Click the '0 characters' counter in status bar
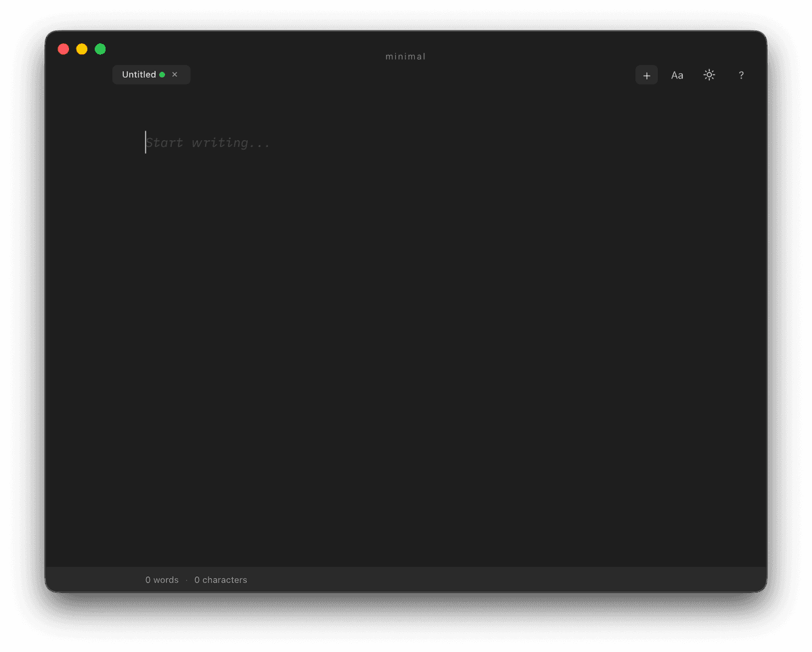This screenshot has height=652, width=812. tap(221, 580)
